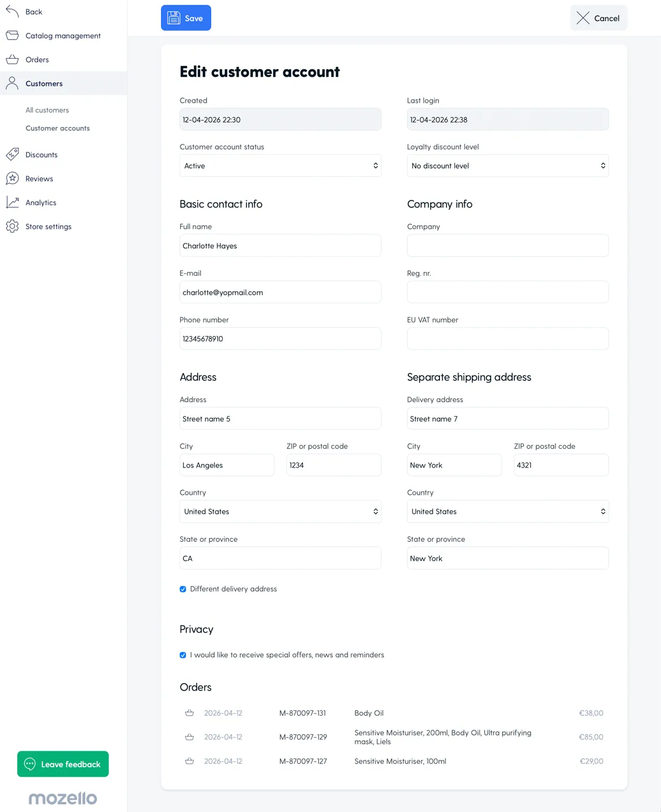
Task: Click basket icon for order M-870097-131
Action: pos(189,713)
